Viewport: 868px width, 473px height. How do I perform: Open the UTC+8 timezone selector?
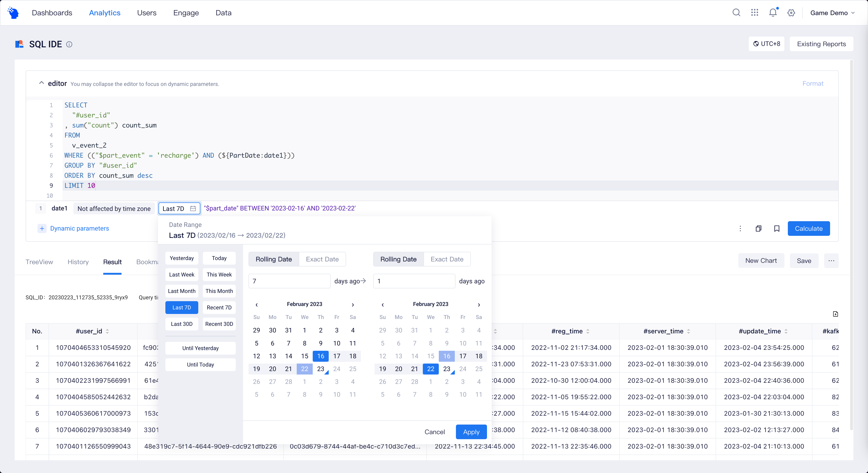[x=766, y=44]
